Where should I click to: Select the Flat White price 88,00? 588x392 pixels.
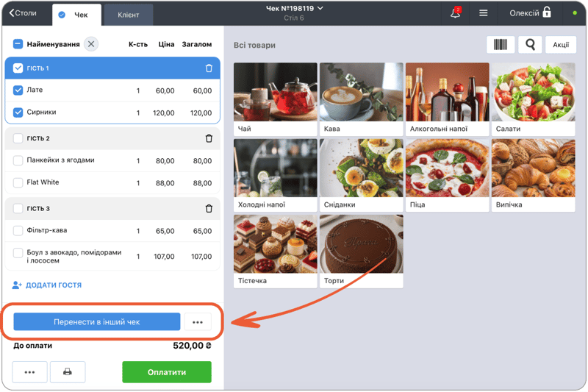click(x=165, y=183)
